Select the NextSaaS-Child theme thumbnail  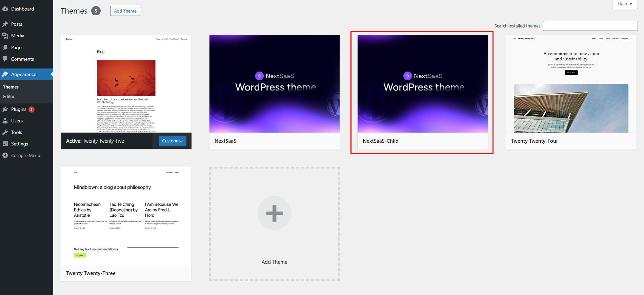[x=423, y=84]
